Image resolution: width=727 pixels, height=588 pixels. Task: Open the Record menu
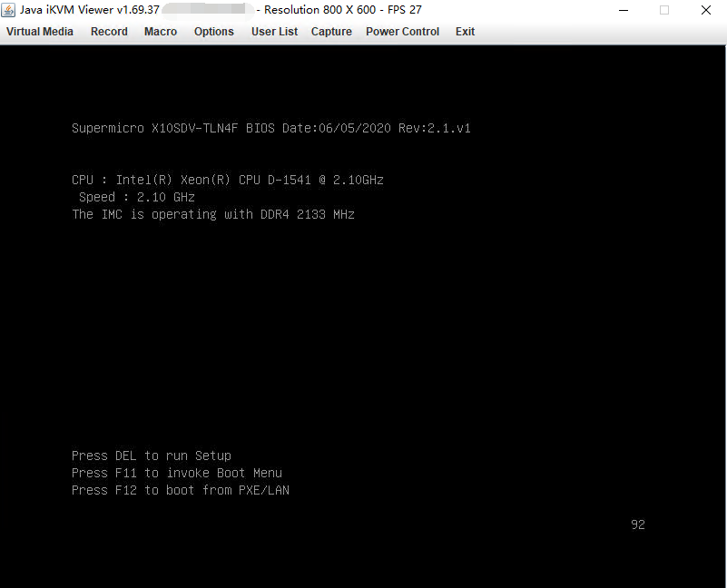point(109,32)
